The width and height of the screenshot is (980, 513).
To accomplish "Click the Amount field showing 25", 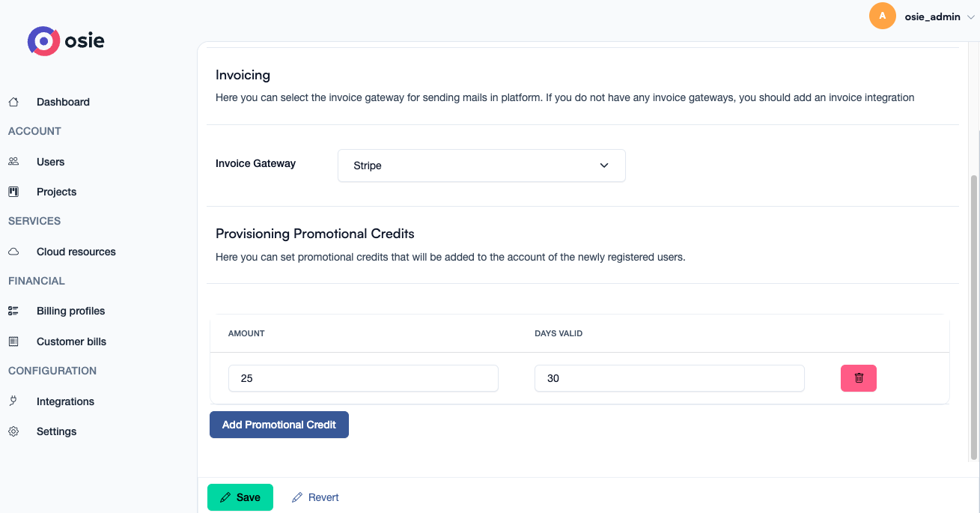I will pos(363,378).
